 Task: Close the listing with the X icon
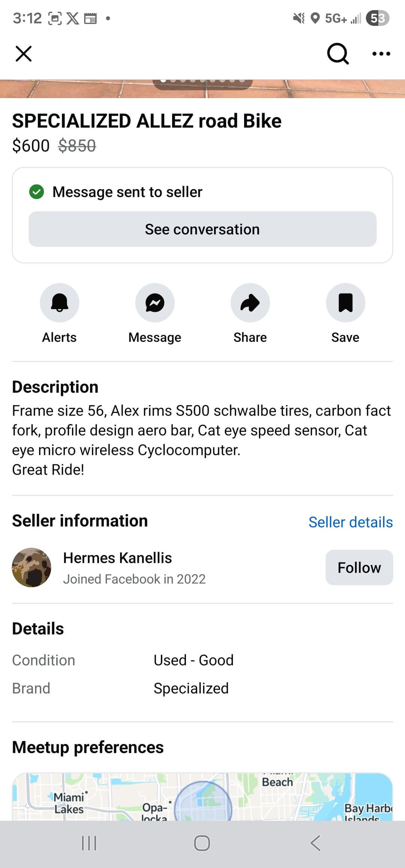pyautogui.click(x=24, y=54)
